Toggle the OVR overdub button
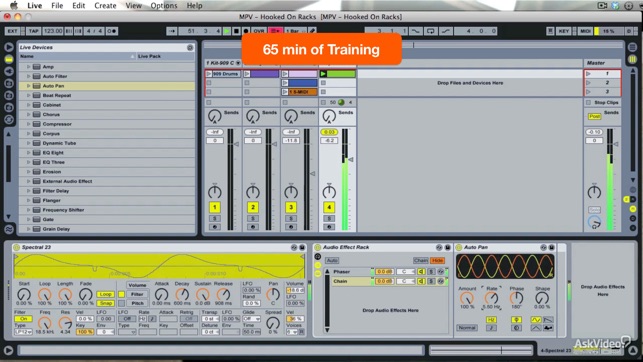This screenshot has width=643, height=362. (x=259, y=31)
